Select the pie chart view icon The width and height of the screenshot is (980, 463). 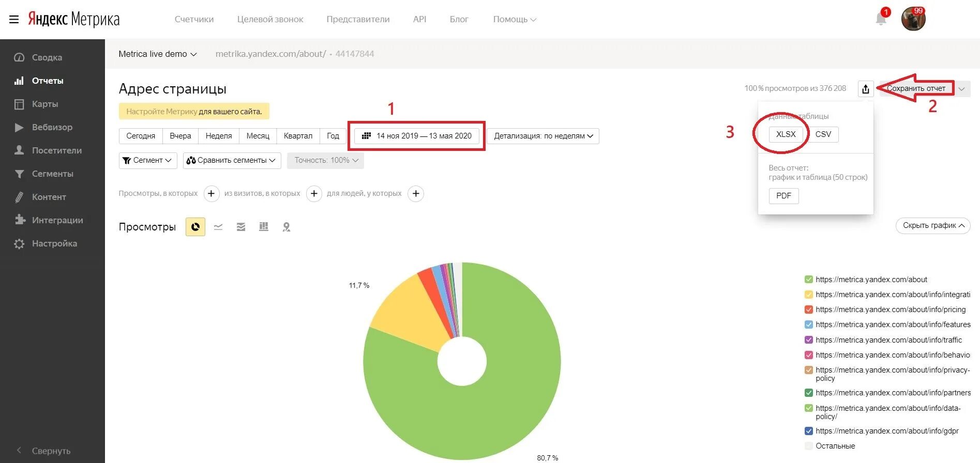(x=195, y=227)
